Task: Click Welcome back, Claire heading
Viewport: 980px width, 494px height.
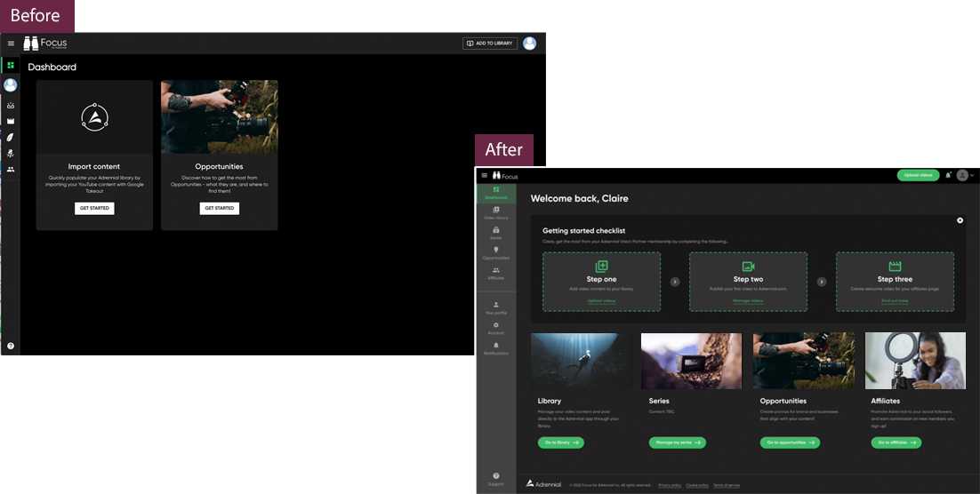Action: (580, 199)
